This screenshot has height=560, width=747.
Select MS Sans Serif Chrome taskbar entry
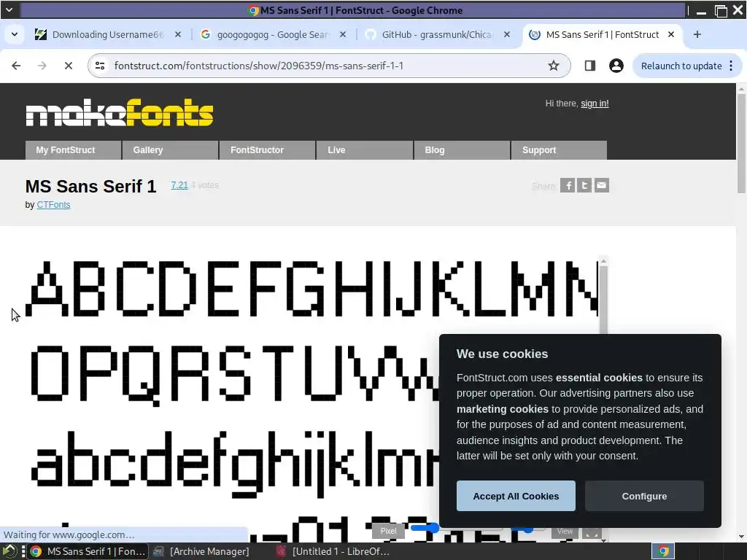click(88, 551)
